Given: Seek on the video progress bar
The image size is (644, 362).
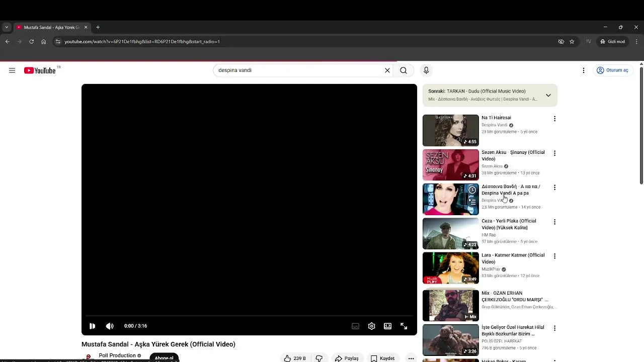Looking at the screenshot, I should tap(249, 316).
